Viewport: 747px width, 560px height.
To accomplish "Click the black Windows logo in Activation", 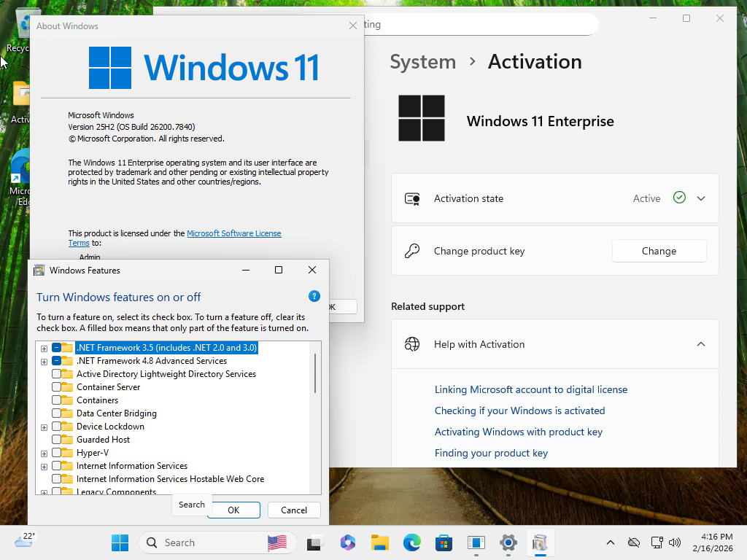I will pos(422,118).
